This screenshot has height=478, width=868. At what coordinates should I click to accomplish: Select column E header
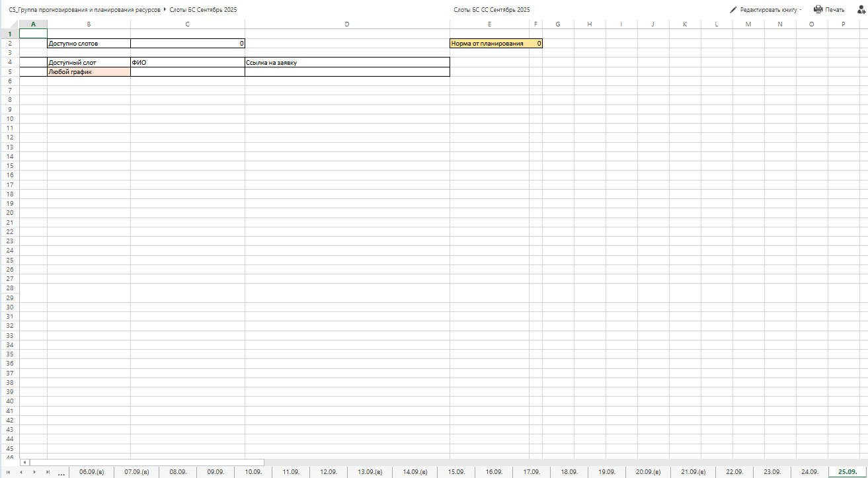[489, 24]
